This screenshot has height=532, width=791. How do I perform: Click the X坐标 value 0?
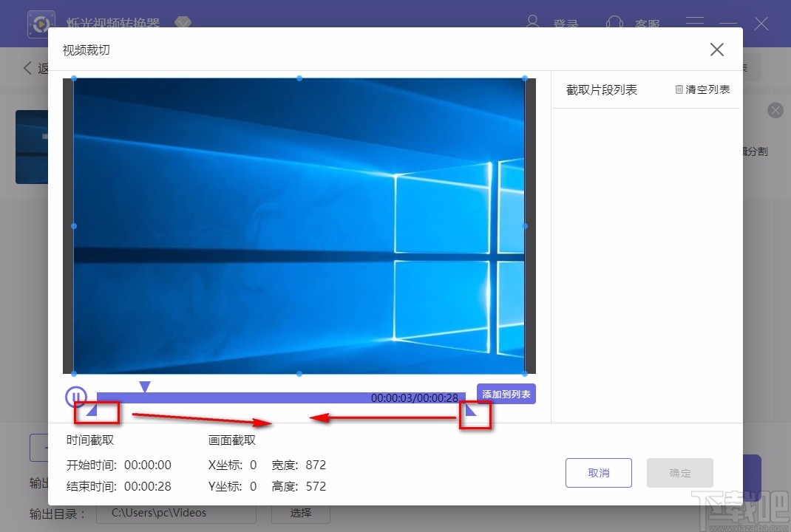254,465
